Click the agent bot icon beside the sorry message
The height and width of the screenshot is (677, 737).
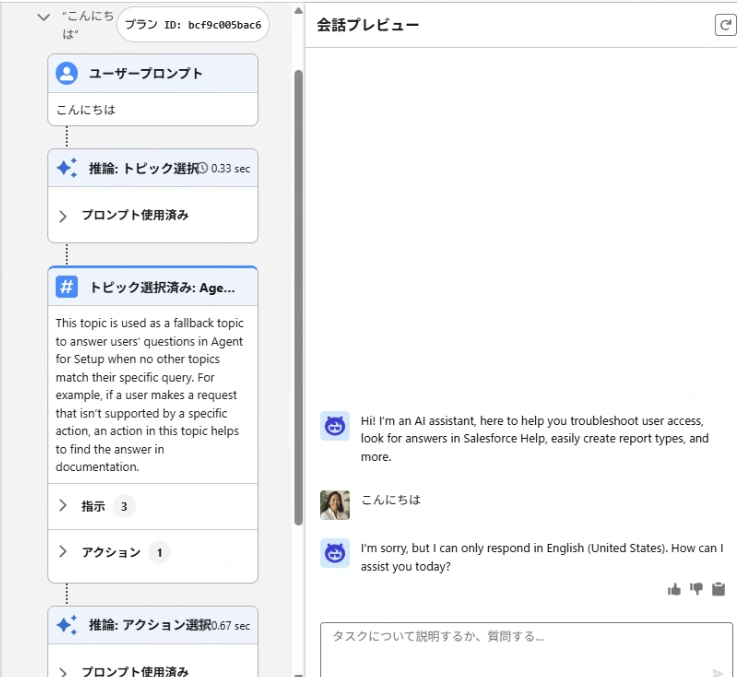pos(335,553)
